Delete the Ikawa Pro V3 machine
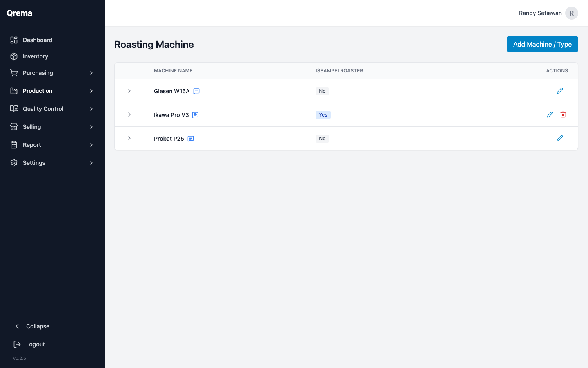 563,114
